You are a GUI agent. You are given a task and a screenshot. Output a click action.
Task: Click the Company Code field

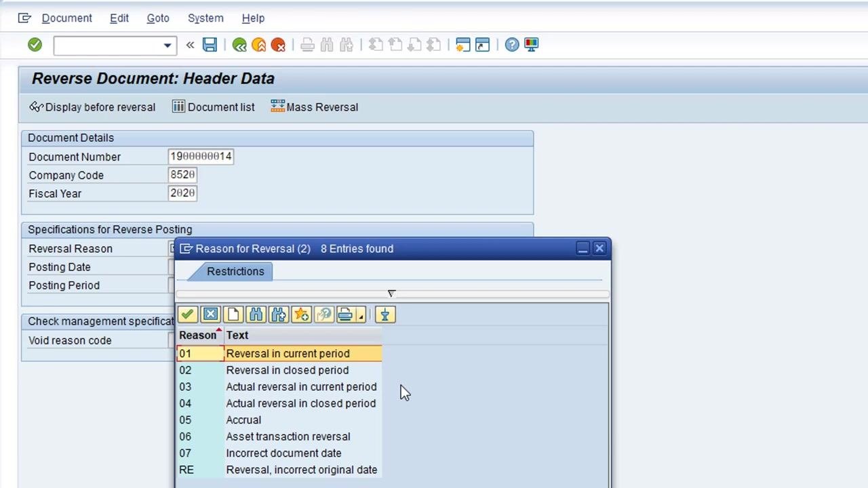coord(182,175)
